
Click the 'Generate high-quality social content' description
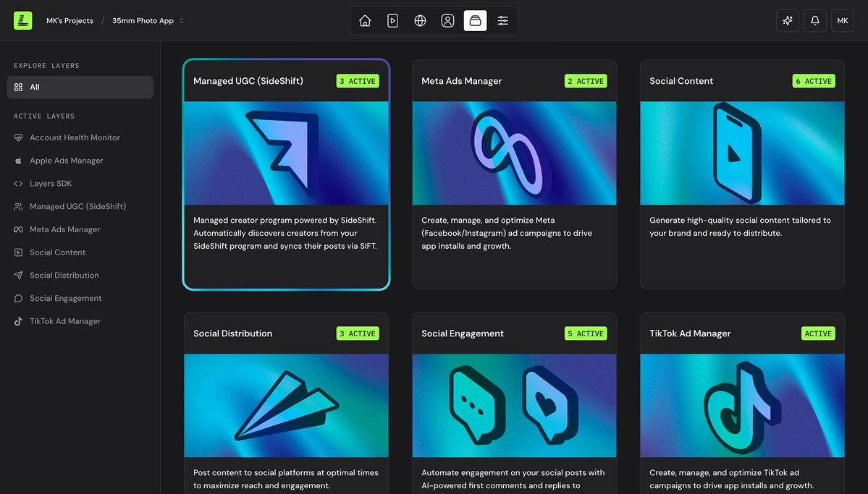740,227
